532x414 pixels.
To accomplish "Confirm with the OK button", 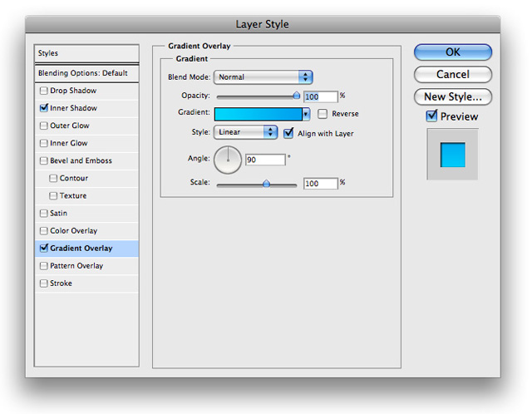I will pyautogui.click(x=453, y=52).
